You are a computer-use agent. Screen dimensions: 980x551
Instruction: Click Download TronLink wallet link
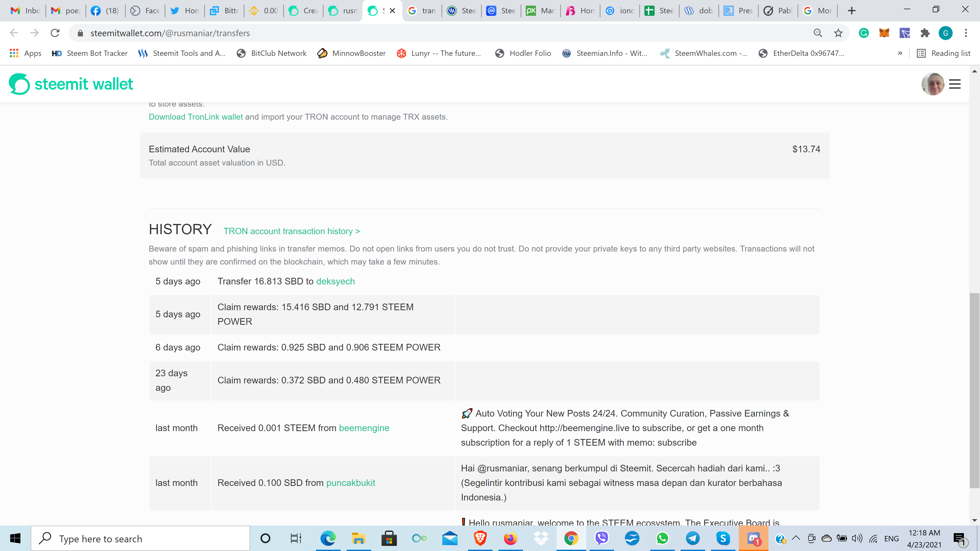(x=195, y=117)
